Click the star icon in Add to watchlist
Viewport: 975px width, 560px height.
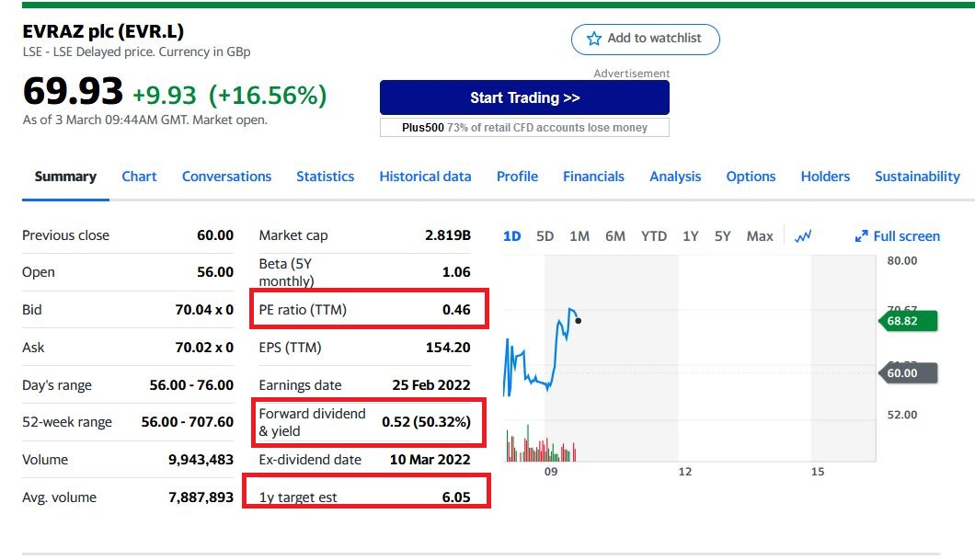click(x=594, y=39)
